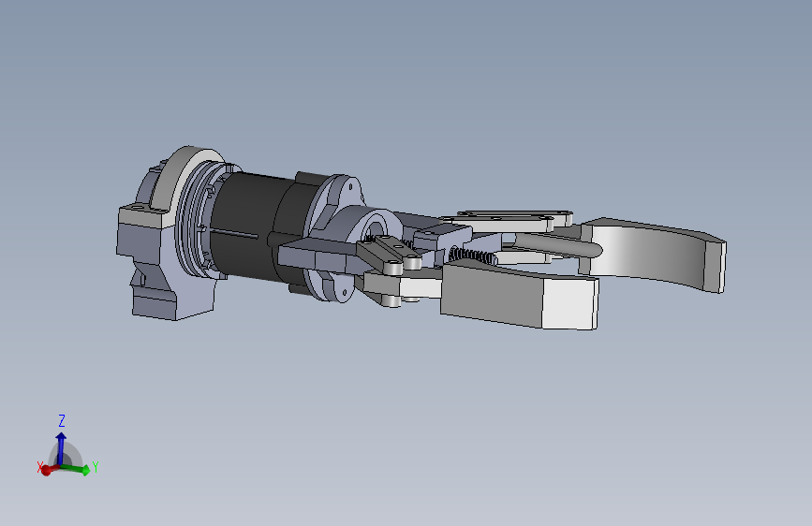Select the rectangular gripper finger block in front
This screenshot has height=526, width=812.
520,294
